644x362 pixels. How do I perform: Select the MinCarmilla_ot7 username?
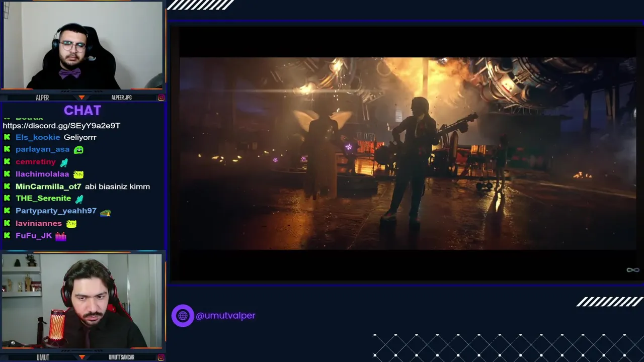(48, 187)
